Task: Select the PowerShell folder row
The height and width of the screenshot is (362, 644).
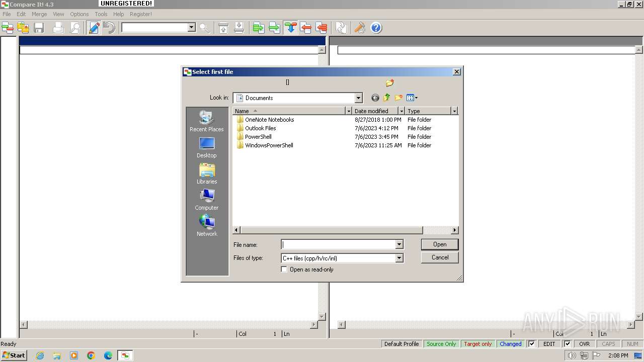Action: 258,137
